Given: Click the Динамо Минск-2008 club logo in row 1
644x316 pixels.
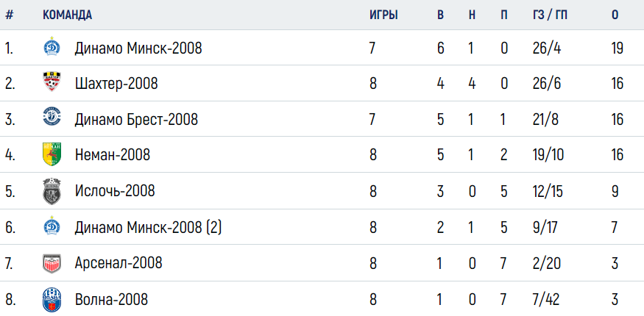Looking at the screenshot, I should pyautogui.click(x=52, y=47).
